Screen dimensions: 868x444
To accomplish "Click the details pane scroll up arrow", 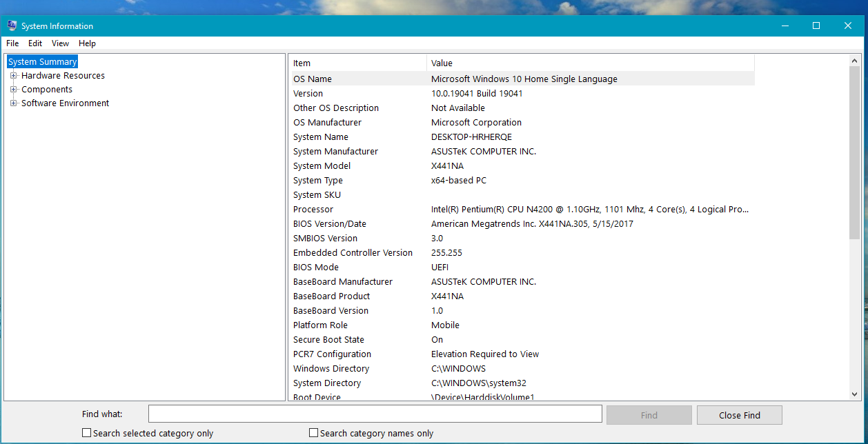I will 856,61.
